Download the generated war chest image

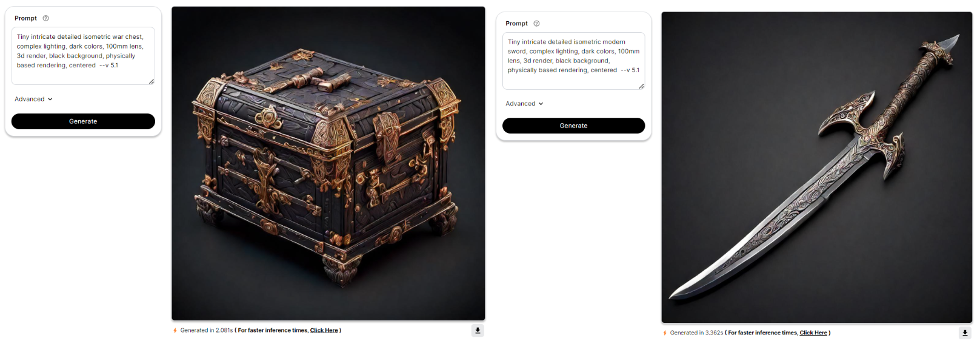coord(478,331)
